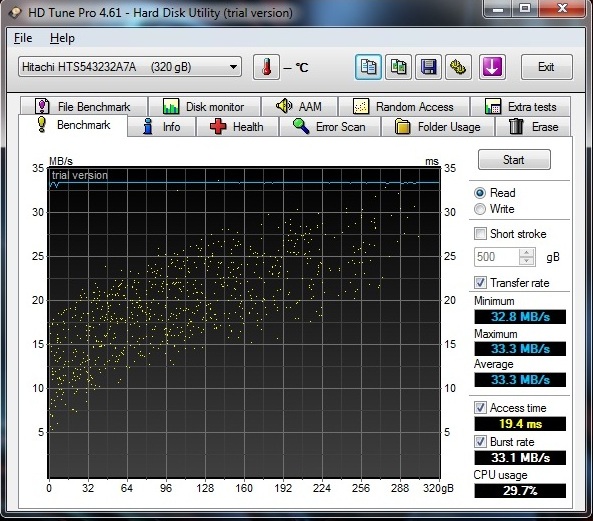Viewport: 593px width, 521px height.
Task: Click the copy screenshot toolbar icon
Action: (398, 67)
